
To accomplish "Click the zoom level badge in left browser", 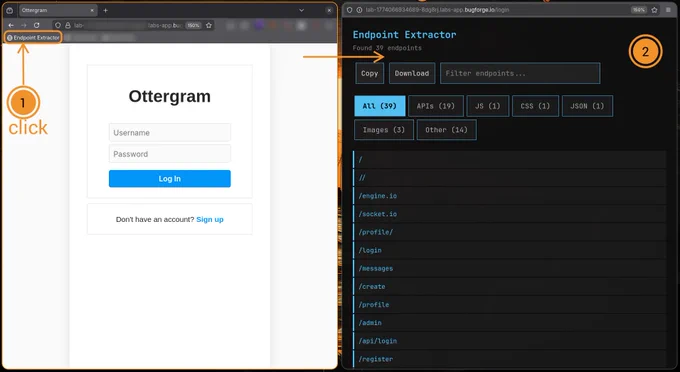I will (193, 25).
